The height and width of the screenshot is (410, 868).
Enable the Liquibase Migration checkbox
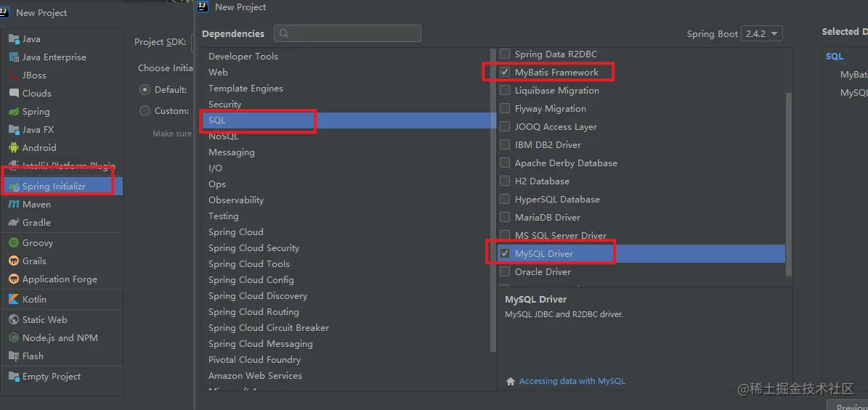tap(505, 91)
